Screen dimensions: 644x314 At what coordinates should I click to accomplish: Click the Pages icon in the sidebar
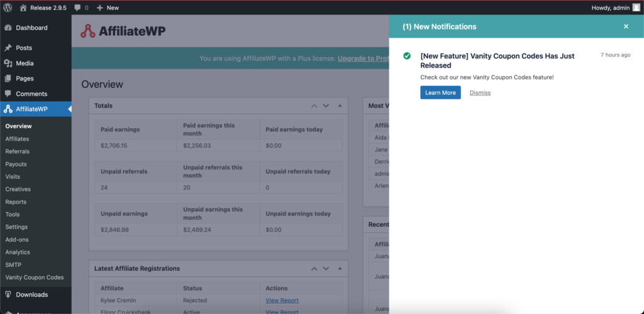(x=8, y=78)
